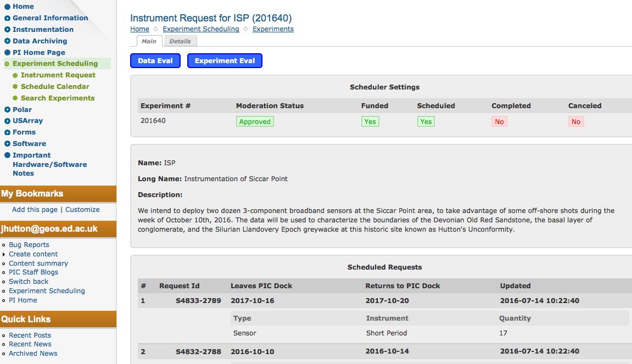Click the Experiments breadcrumb link

click(273, 29)
